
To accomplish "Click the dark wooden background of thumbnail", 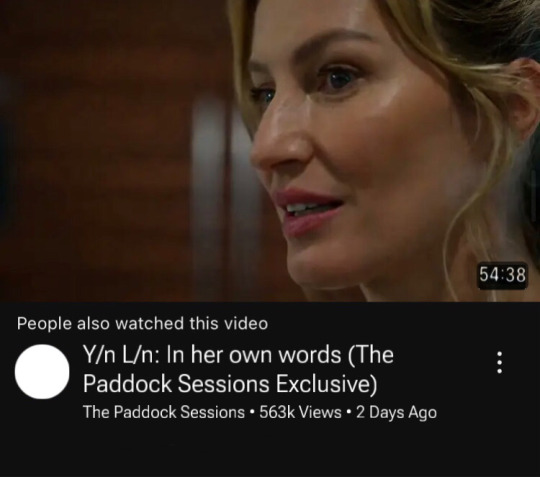I will tap(96, 138).
